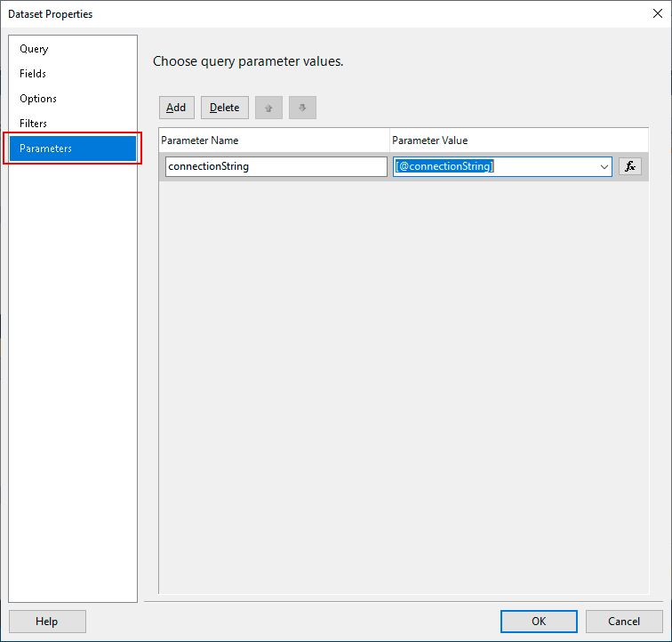This screenshot has height=642, width=672.
Task: Dismiss dialog with Cancel button
Action: tap(624, 622)
